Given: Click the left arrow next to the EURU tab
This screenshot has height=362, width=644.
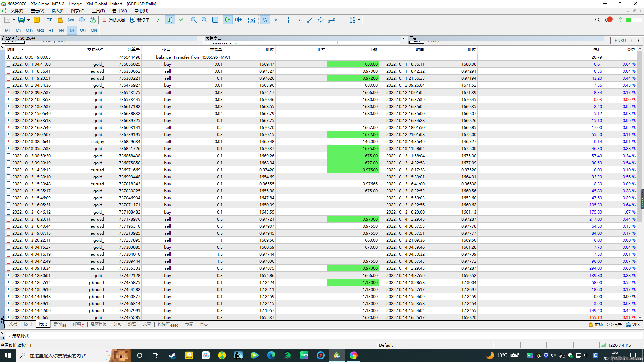Looking at the screenshot, I should click(631, 40).
